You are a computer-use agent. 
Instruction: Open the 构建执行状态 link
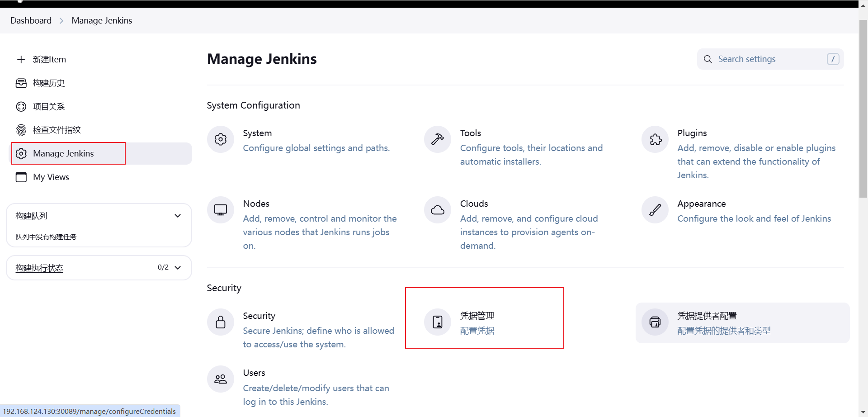pos(39,268)
